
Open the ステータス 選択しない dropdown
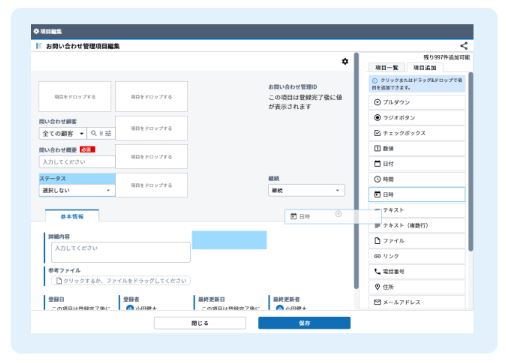(77, 190)
